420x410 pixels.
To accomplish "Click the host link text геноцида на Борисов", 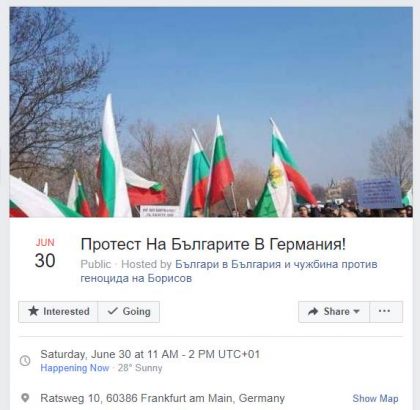I will tap(136, 278).
